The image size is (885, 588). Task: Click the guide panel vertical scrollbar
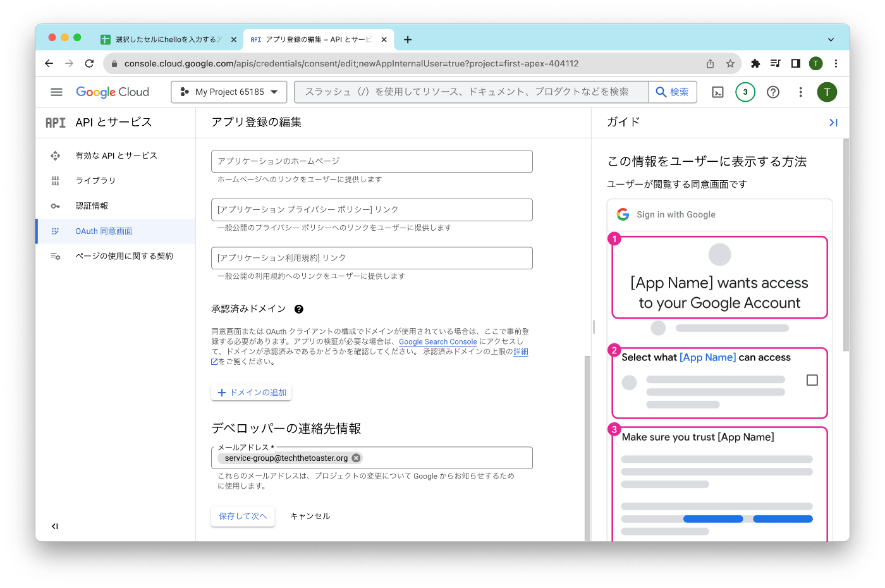tap(846, 245)
